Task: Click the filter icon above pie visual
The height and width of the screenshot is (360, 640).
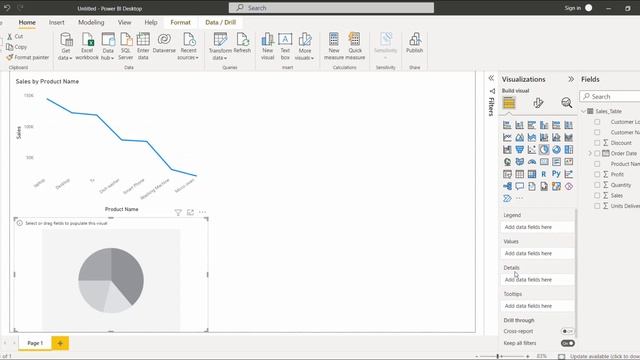Action: point(178,212)
